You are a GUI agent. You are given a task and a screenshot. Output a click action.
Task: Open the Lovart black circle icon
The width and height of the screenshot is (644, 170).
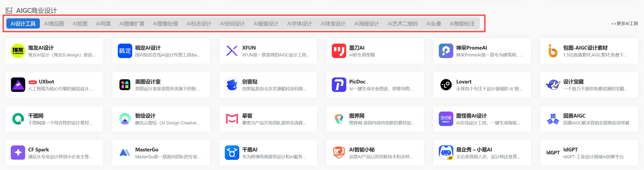(x=446, y=85)
